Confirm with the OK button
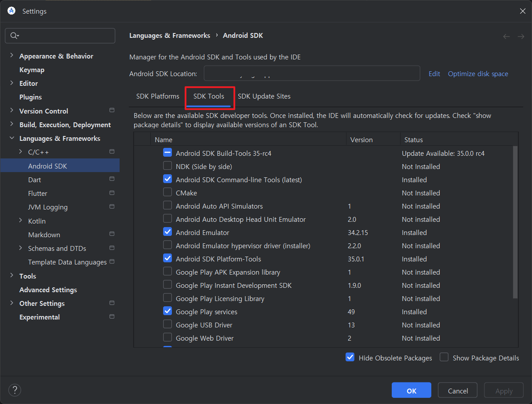532x404 pixels. coord(412,390)
